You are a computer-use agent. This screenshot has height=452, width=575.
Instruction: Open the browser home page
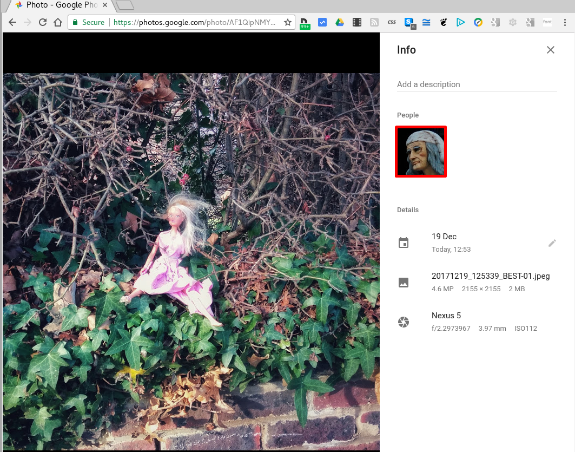click(58, 22)
